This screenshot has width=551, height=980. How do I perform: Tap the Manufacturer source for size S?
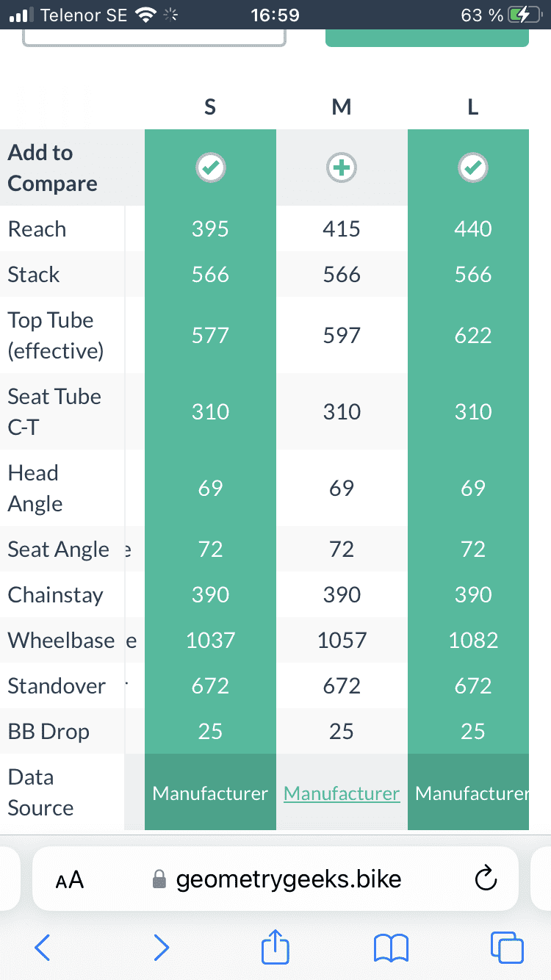(x=210, y=793)
